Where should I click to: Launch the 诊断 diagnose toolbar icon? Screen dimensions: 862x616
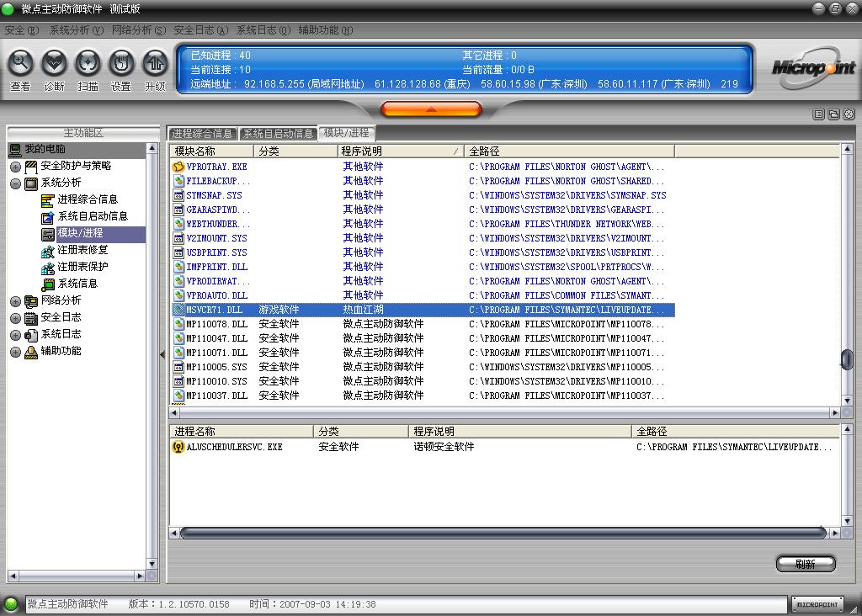(x=54, y=64)
